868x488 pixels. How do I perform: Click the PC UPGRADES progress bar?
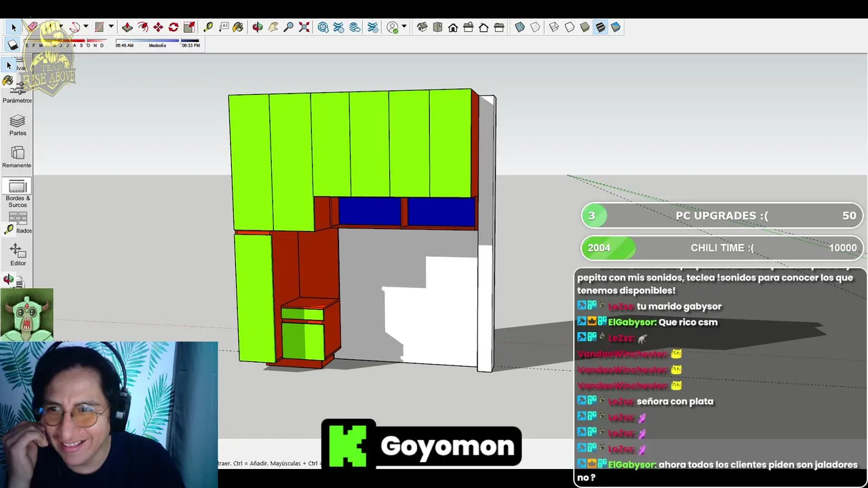(x=722, y=216)
